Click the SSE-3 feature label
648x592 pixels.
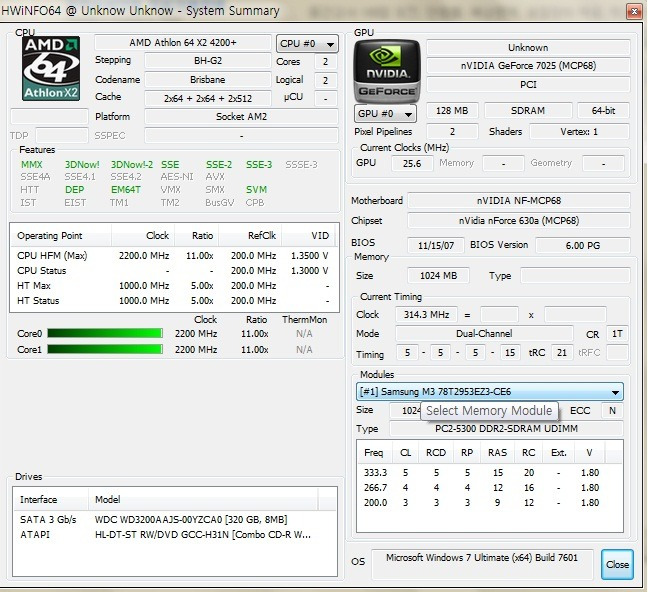(x=259, y=165)
